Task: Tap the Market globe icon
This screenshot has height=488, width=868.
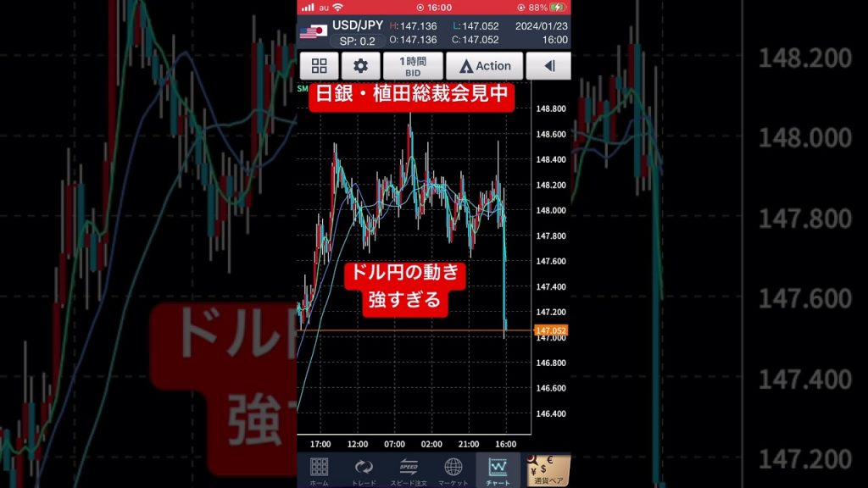Action: pyautogui.click(x=453, y=469)
